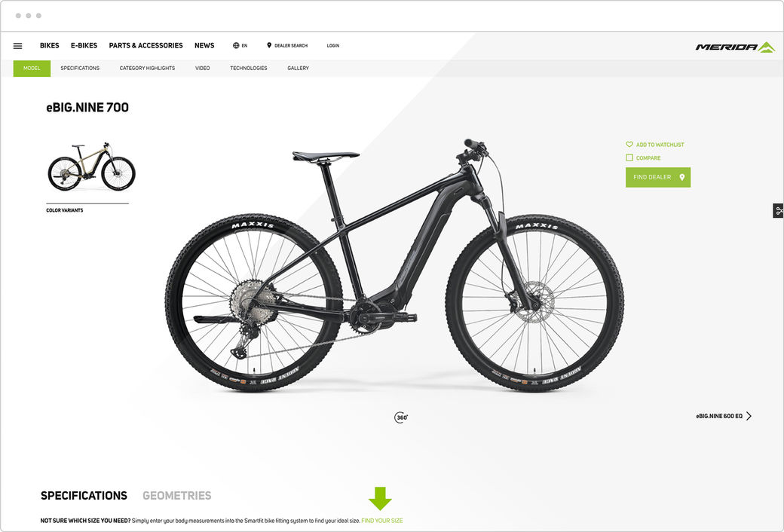Click the globe language icon
Screen dimensions: 784x532
[236, 45]
